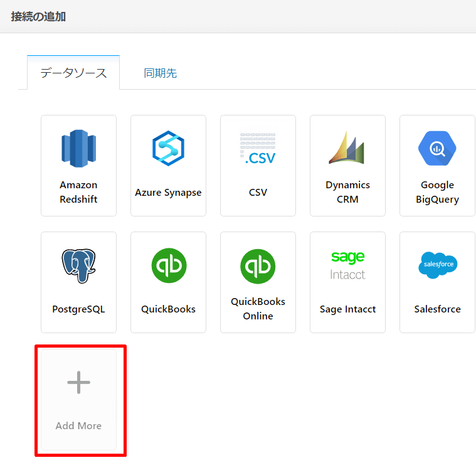
Task: Click the 'Amazon Redshift' label text
Action: click(x=78, y=192)
